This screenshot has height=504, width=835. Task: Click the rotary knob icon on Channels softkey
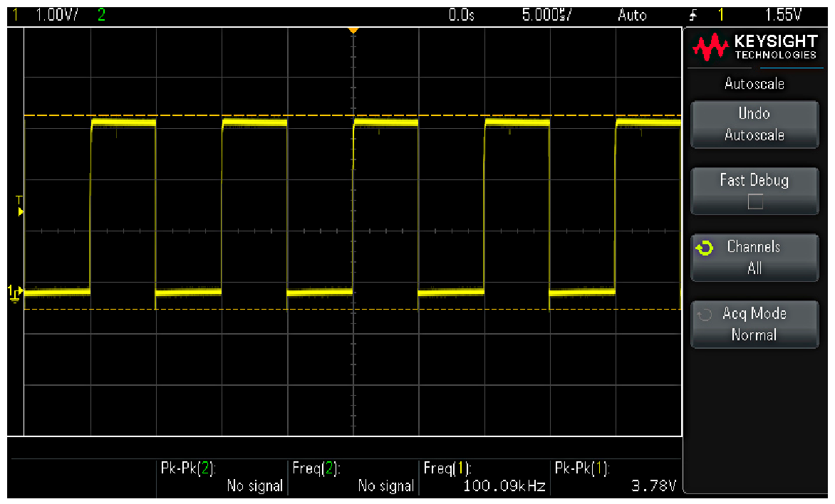click(x=705, y=248)
